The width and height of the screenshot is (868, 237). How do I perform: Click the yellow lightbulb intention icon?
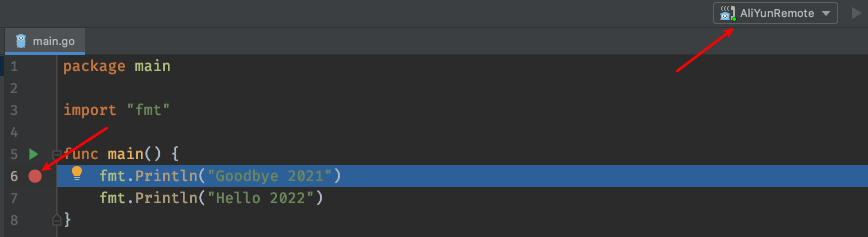(76, 173)
